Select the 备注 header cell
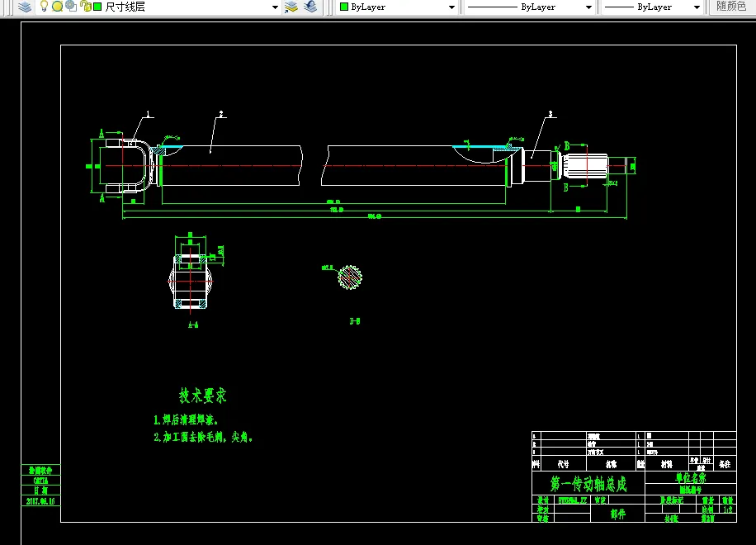Viewport: 756px width, 545px height. click(x=725, y=464)
